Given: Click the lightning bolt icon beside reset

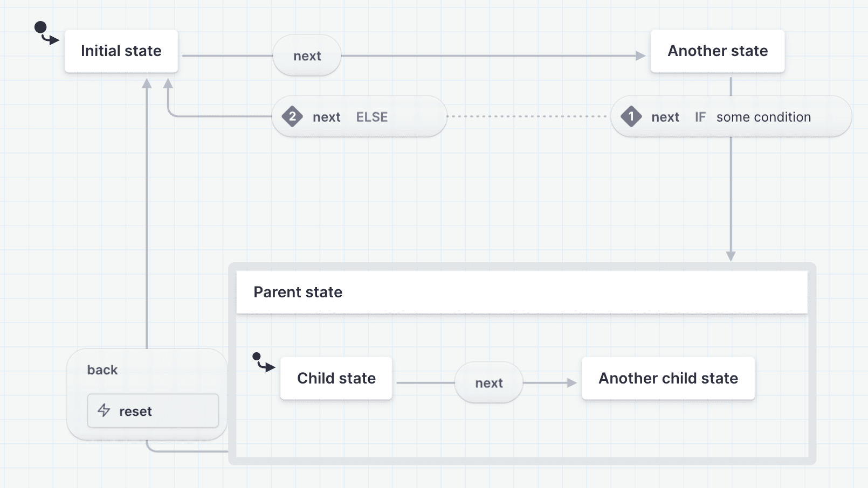Looking at the screenshot, I should [104, 410].
